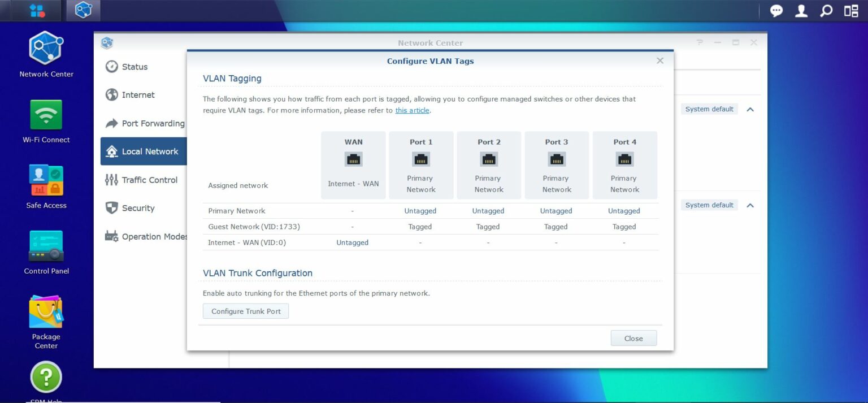Open SRM Help desktop icon

[x=46, y=382]
